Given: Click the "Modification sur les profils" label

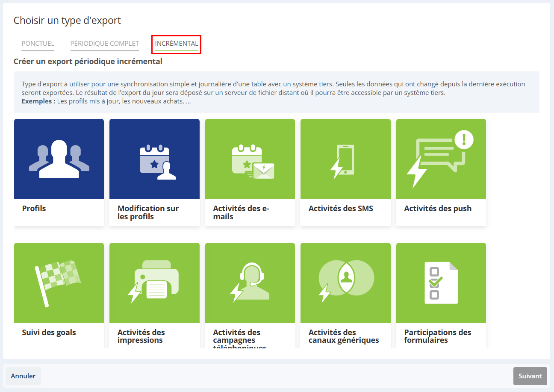Looking at the screenshot, I should point(148,212).
